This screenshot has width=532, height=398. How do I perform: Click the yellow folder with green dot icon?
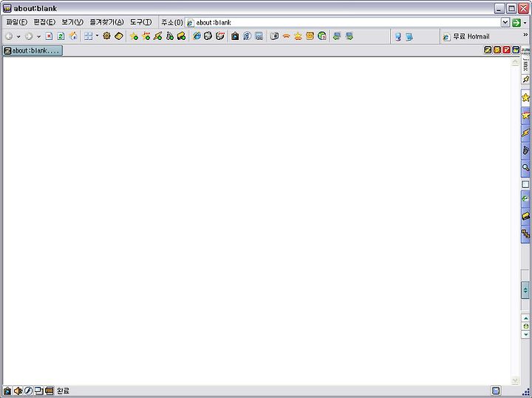point(182,36)
